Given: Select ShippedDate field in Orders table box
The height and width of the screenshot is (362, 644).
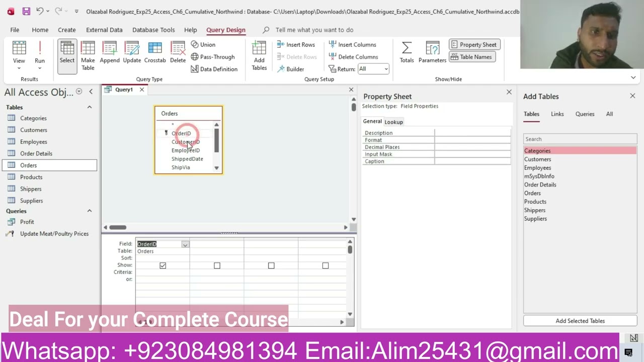Looking at the screenshot, I should pos(187,159).
